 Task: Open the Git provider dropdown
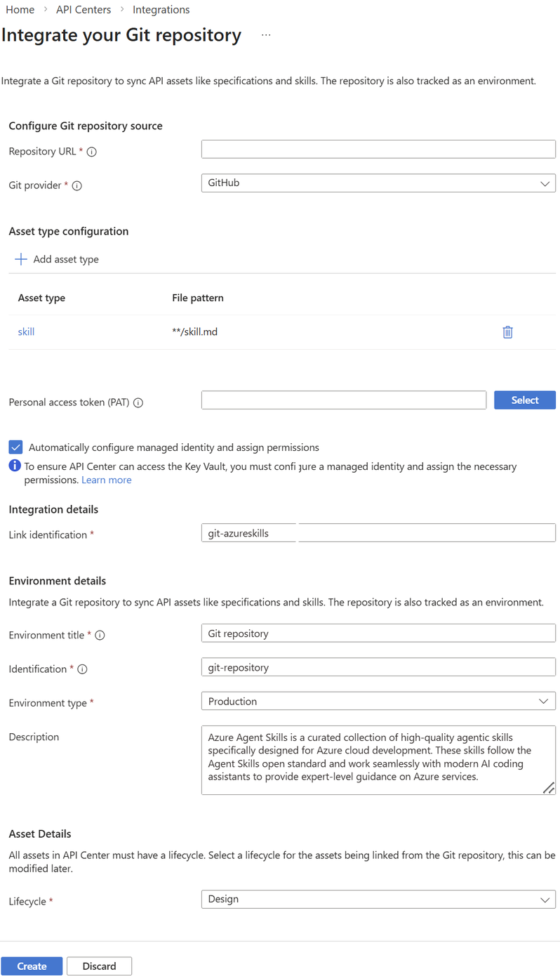point(378,183)
